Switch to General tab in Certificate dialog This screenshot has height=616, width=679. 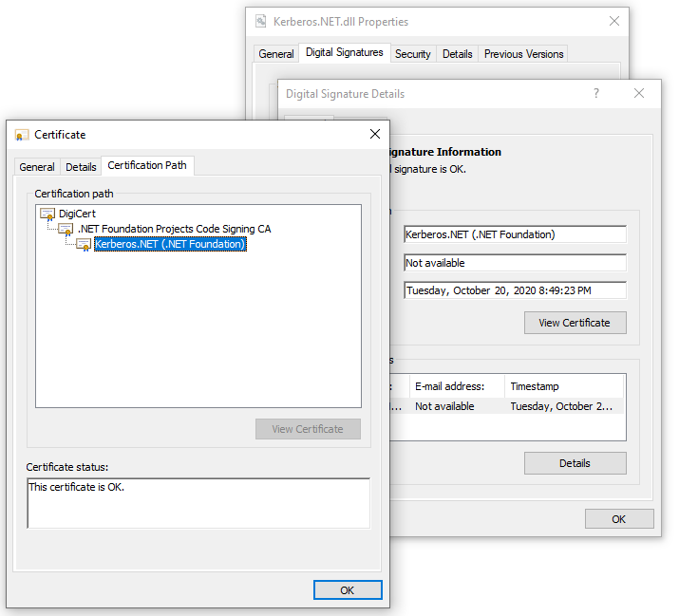click(x=37, y=167)
